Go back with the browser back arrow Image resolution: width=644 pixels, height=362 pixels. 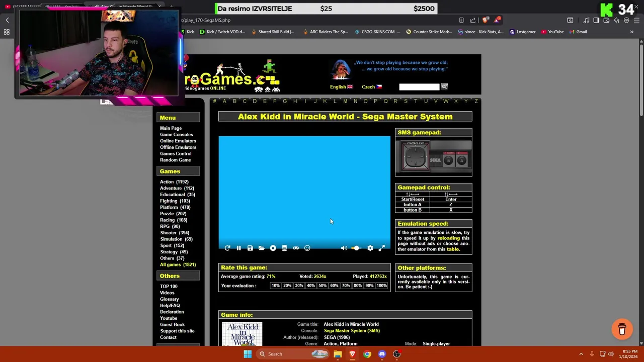[7, 20]
